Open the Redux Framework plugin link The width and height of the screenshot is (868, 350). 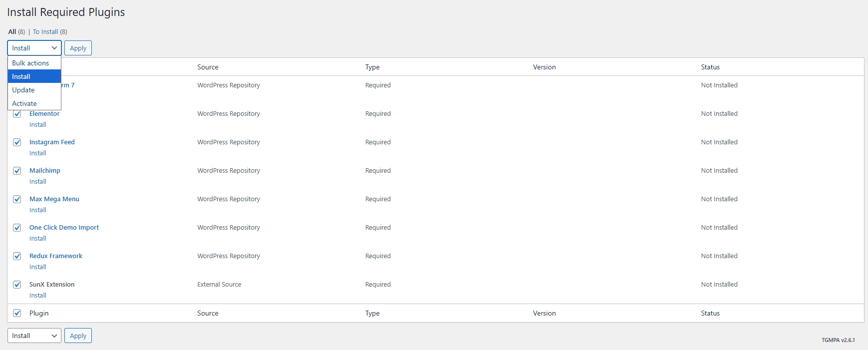tap(56, 256)
